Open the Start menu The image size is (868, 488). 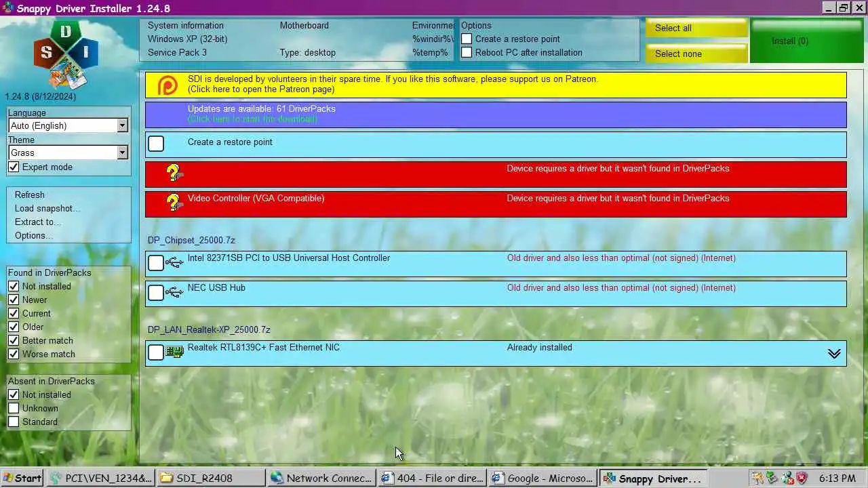coord(22,478)
